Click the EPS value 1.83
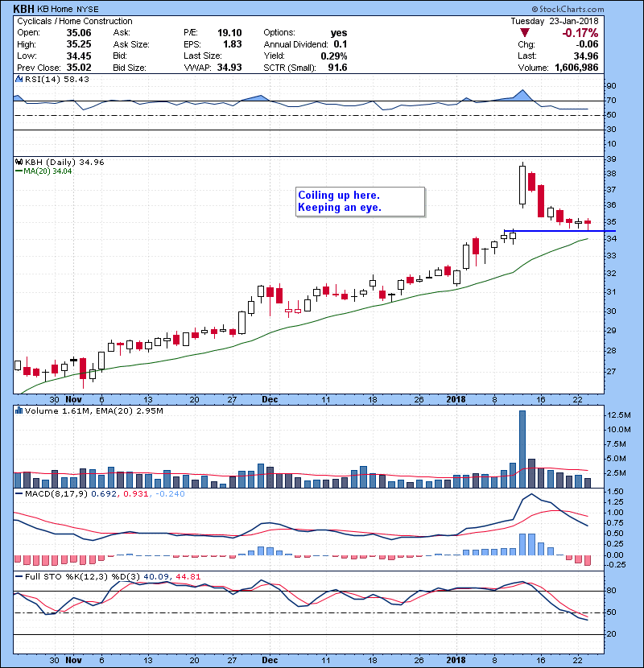This screenshot has height=668, width=644. (x=233, y=44)
